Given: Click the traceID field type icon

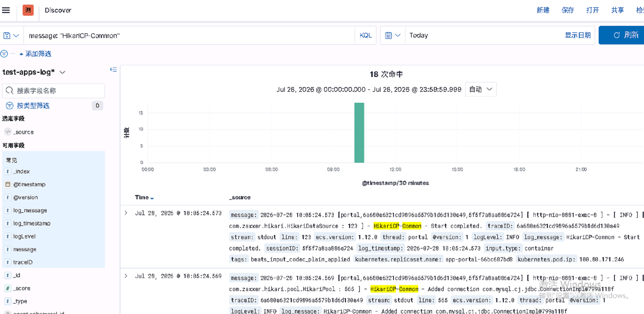Looking at the screenshot, I should coord(8,262).
